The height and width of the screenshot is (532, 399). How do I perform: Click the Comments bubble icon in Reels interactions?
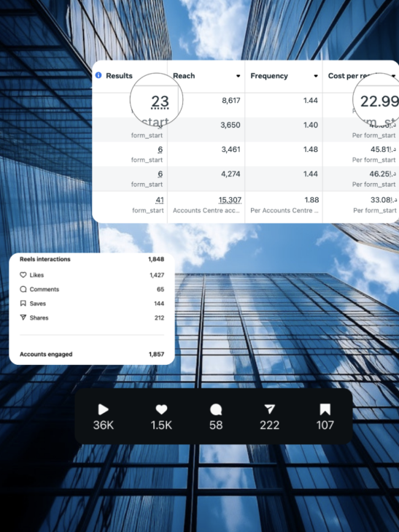(23, 289)
